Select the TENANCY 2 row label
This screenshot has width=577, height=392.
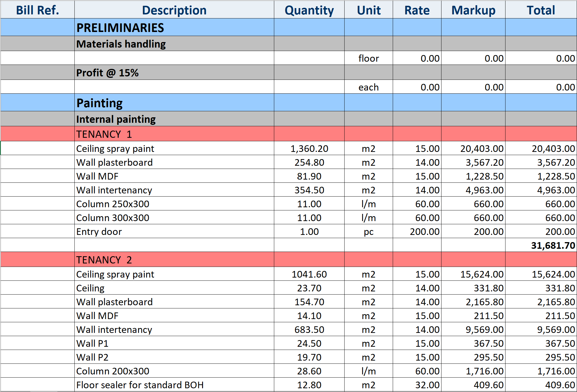(x=104, y=260)
